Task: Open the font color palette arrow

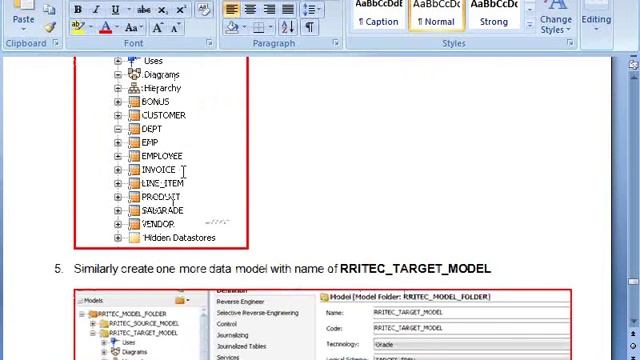Action: tap(117, 27)
